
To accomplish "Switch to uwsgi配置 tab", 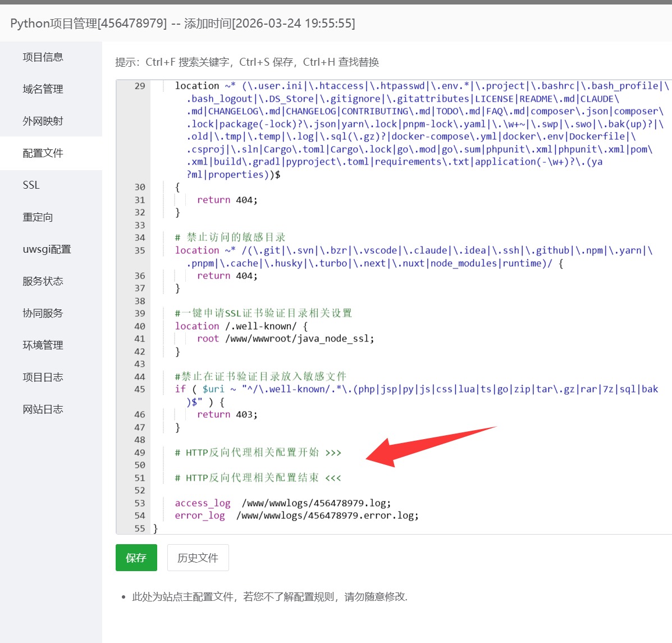I will tap(47, 249).
